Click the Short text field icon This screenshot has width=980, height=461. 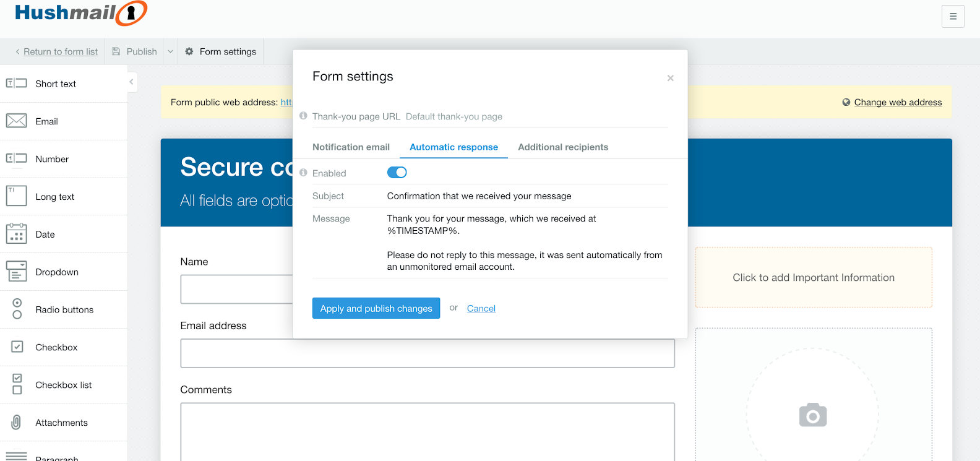pos(17,84)
